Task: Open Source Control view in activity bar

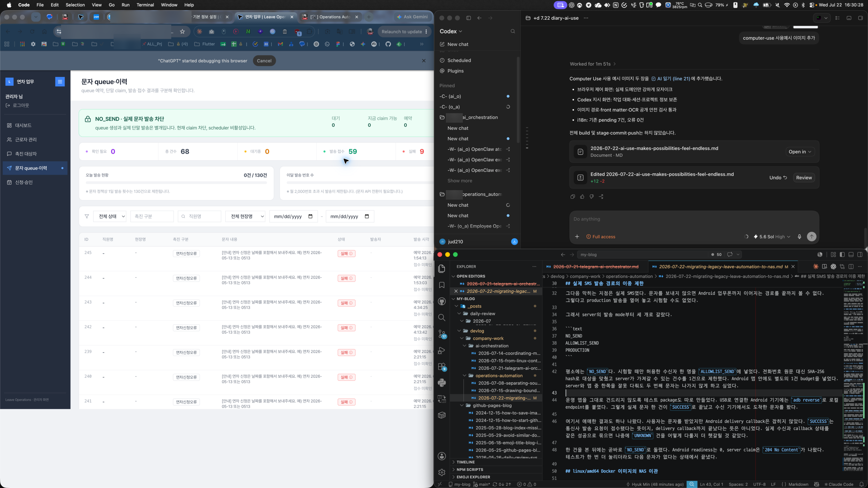Action: pos(442,334)
